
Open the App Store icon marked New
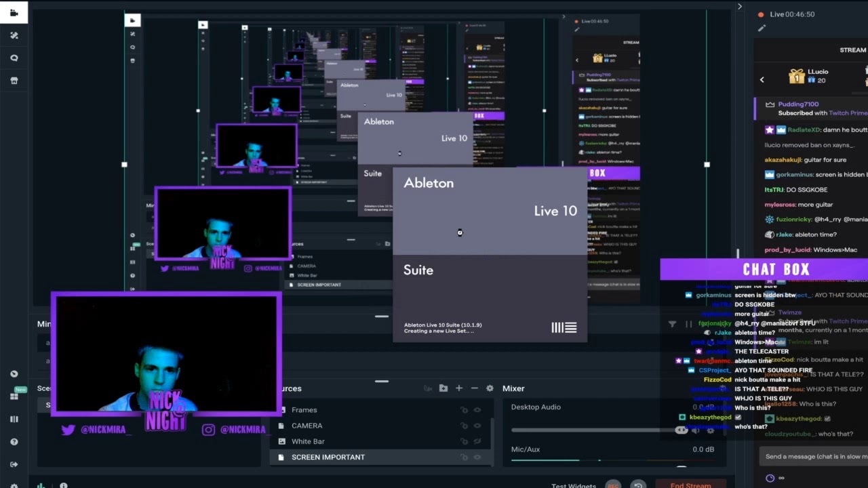point(14,396)
